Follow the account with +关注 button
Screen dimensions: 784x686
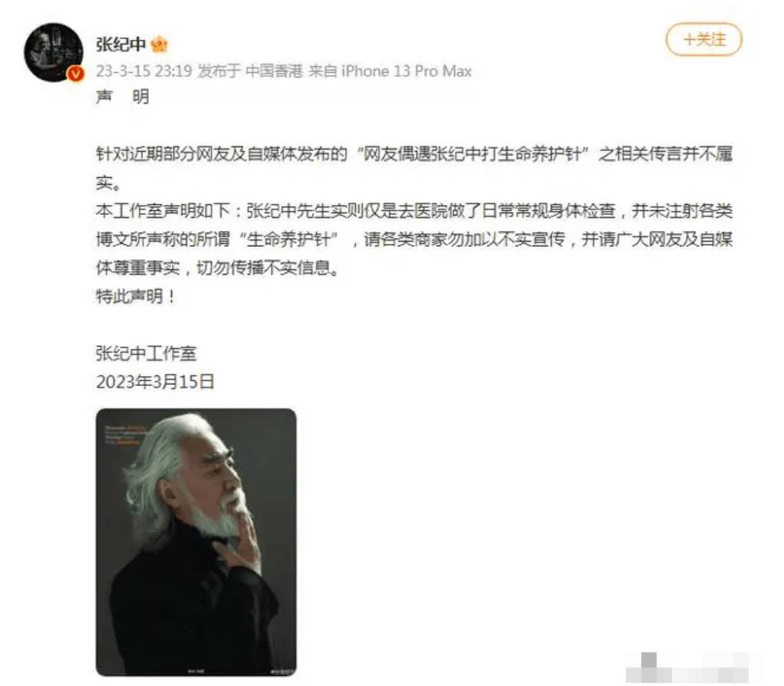tap(703, 39)
